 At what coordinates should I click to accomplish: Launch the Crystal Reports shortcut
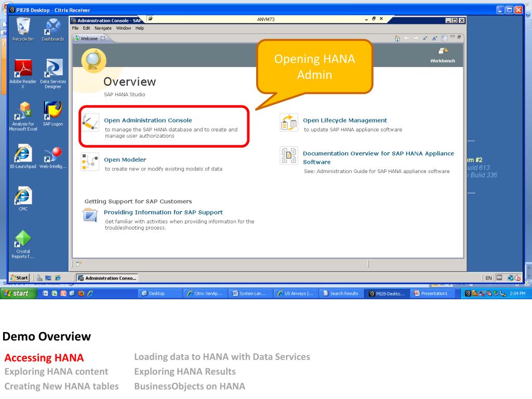click(23, 244)
